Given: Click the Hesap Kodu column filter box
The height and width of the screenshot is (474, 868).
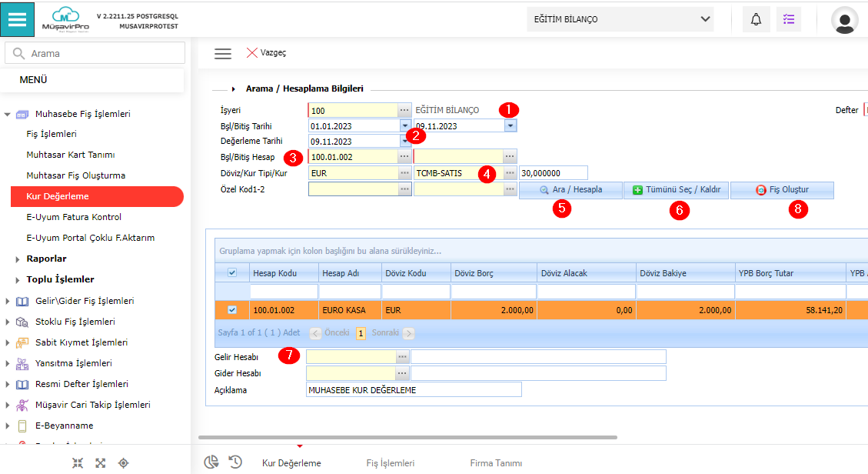Looking at the screenshot, I should pos(284,292).
